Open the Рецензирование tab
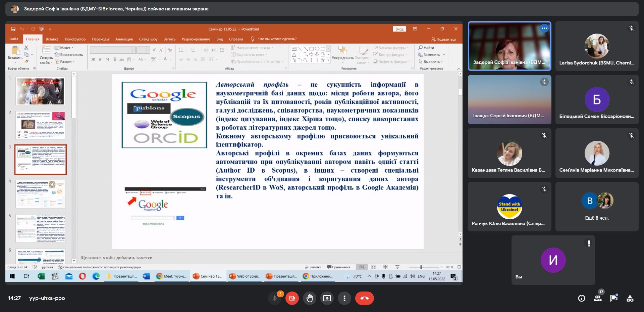Screen dimensions: 644x312 click(196, 39)
